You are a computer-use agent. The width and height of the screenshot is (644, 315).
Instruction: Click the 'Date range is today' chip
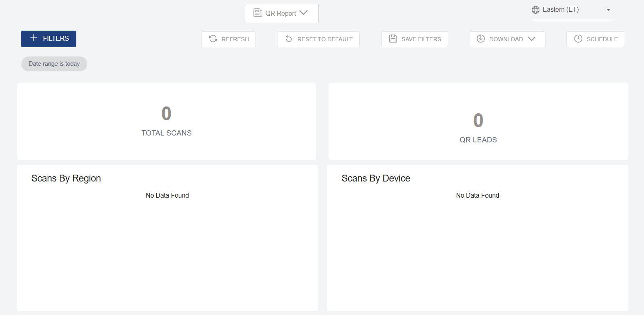click(x=54, y=64)
